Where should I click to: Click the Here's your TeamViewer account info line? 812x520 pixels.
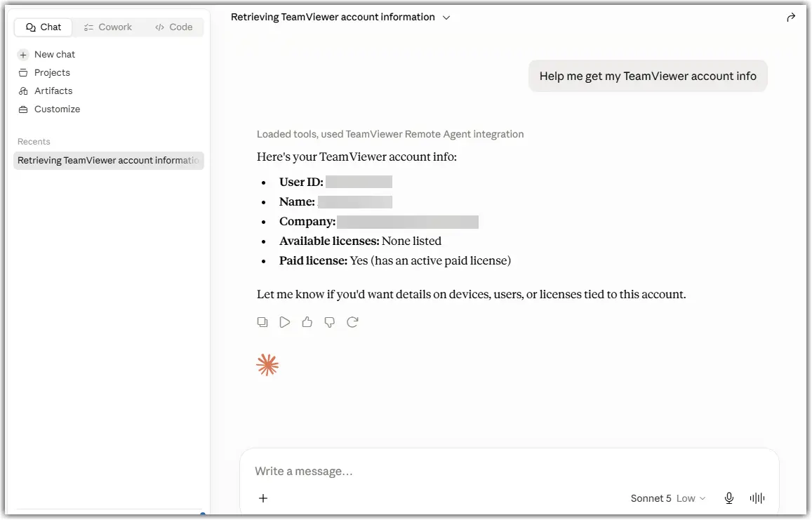(357, 157)
